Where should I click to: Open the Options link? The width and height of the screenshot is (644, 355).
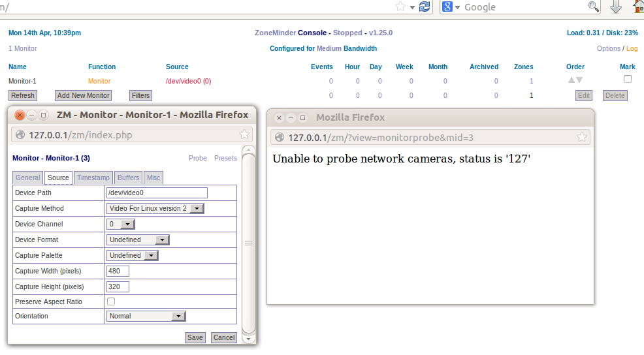tap(608, 48)
